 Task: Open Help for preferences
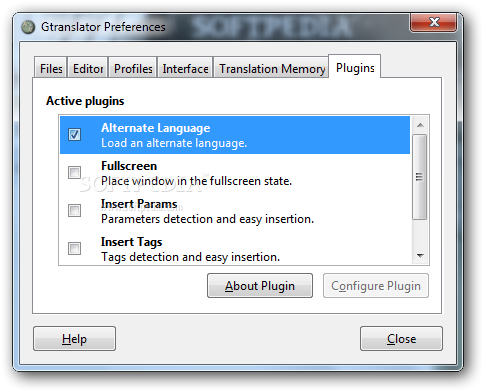pyautogui.click(x=74, y=339)
